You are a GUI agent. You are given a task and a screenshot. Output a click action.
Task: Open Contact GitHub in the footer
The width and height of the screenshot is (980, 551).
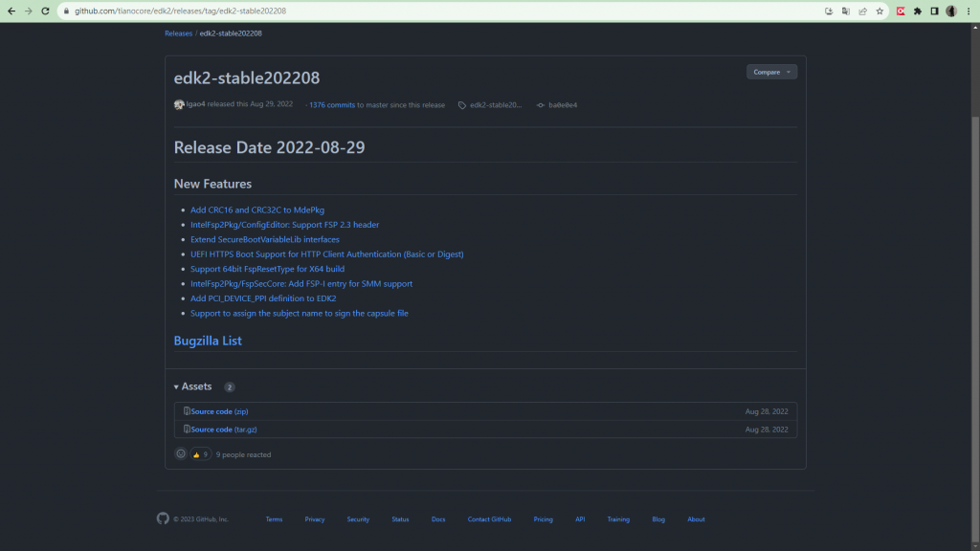[x=489, y=519]
